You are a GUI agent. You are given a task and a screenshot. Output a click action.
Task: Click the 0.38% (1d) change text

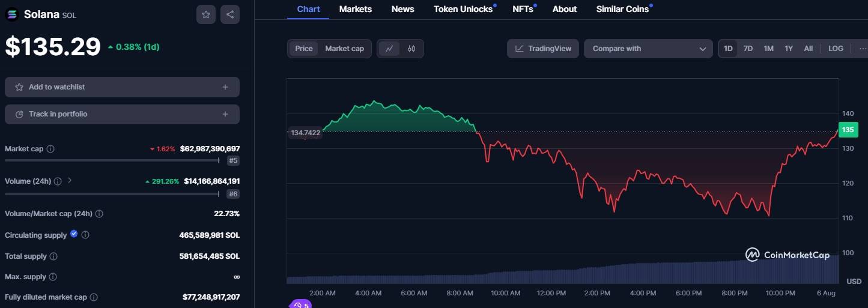click(x=138, y=47)
